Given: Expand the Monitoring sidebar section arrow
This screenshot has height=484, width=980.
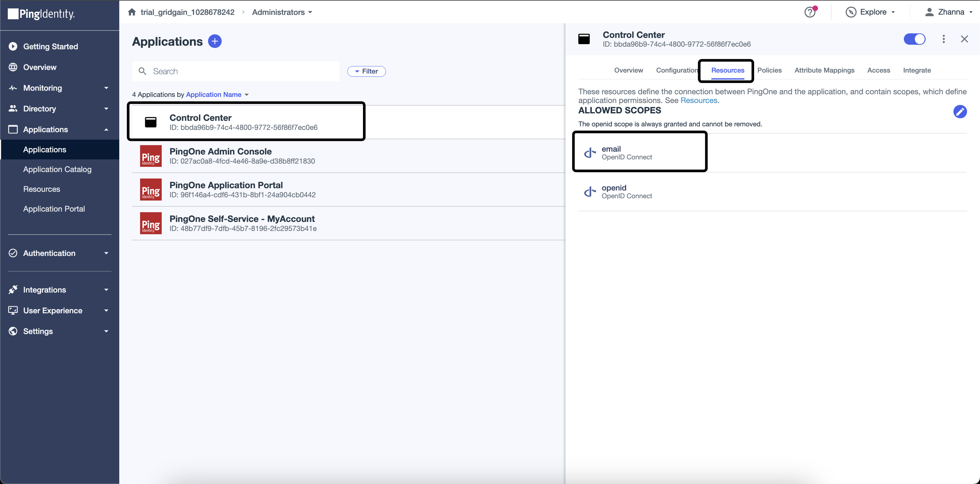Looking at the screenshot, I should pos(106,88).
